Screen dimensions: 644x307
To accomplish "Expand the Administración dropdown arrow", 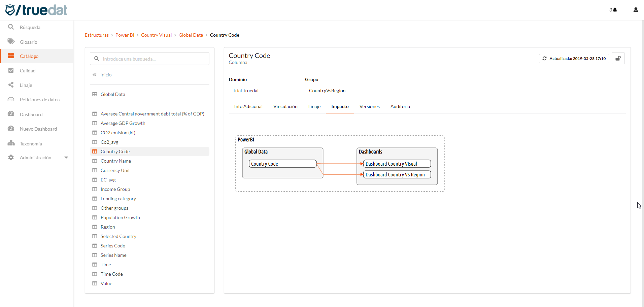I will pos(66,158).
